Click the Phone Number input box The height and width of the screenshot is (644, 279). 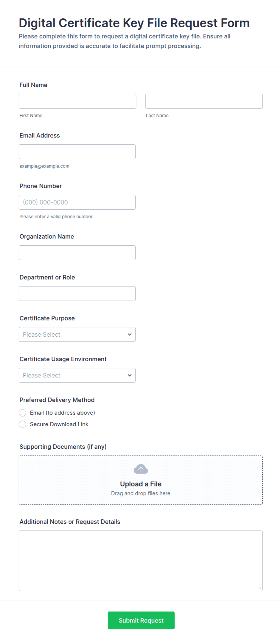coord(77,202)
